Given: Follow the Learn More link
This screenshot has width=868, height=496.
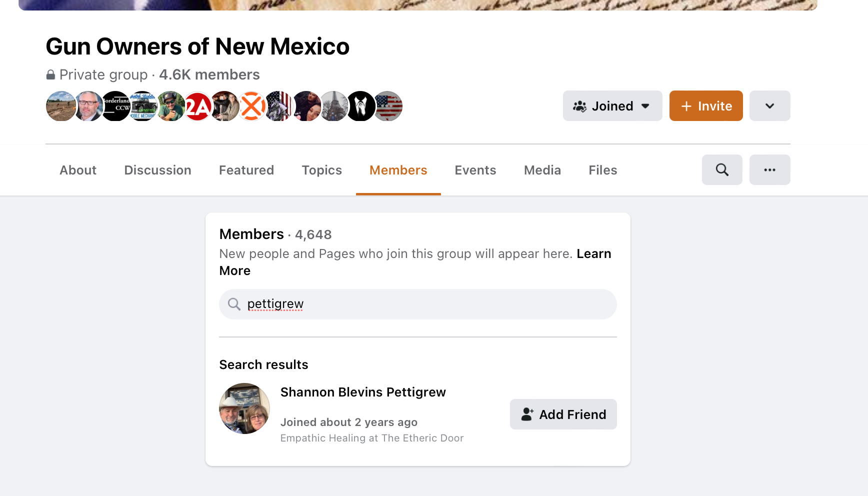Looking at the screenshot, I should [593, 254].
